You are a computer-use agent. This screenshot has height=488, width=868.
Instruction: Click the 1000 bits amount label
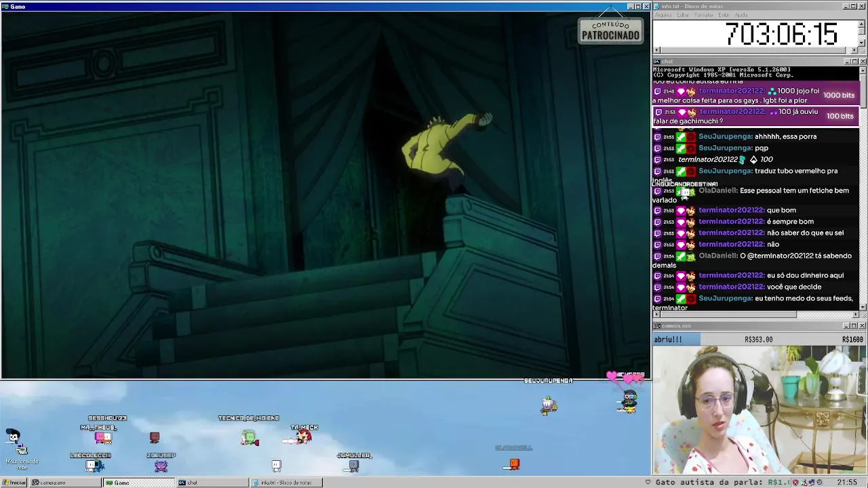click(x=839, y=96)
